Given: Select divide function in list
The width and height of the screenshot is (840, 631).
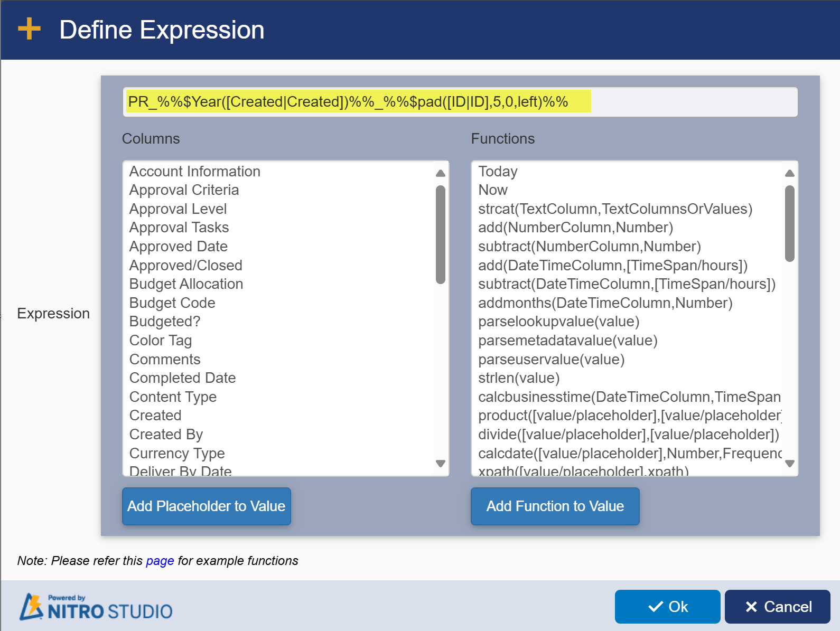Looking at the screenshot, I should [629, 435].
